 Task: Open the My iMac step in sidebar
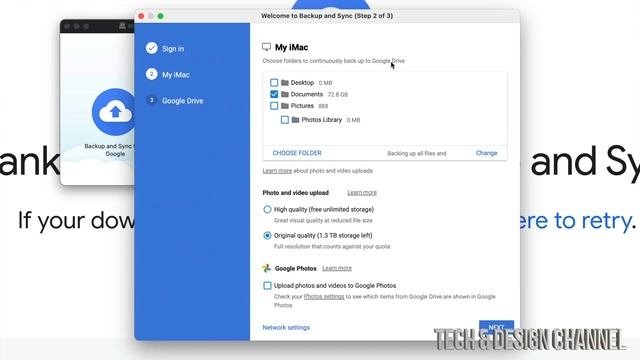click(176, 75)
